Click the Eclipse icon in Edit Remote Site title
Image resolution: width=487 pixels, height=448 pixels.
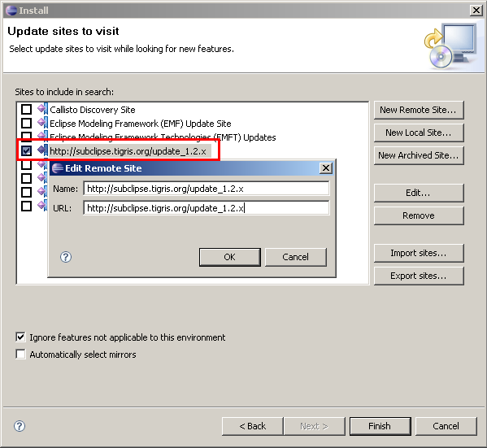[x=58, y=168]
